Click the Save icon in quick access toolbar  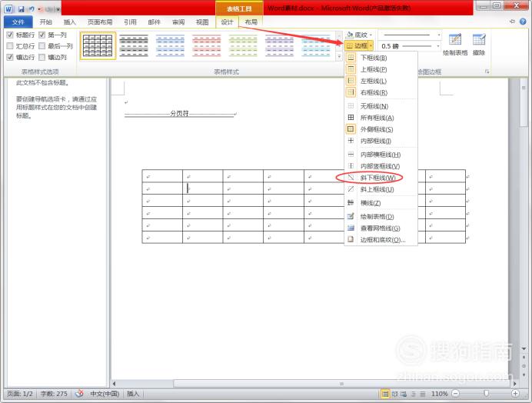click(21, 9)
